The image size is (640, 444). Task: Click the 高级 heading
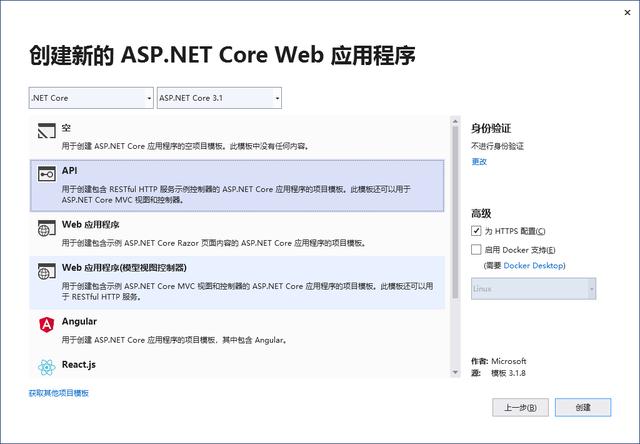481,213
